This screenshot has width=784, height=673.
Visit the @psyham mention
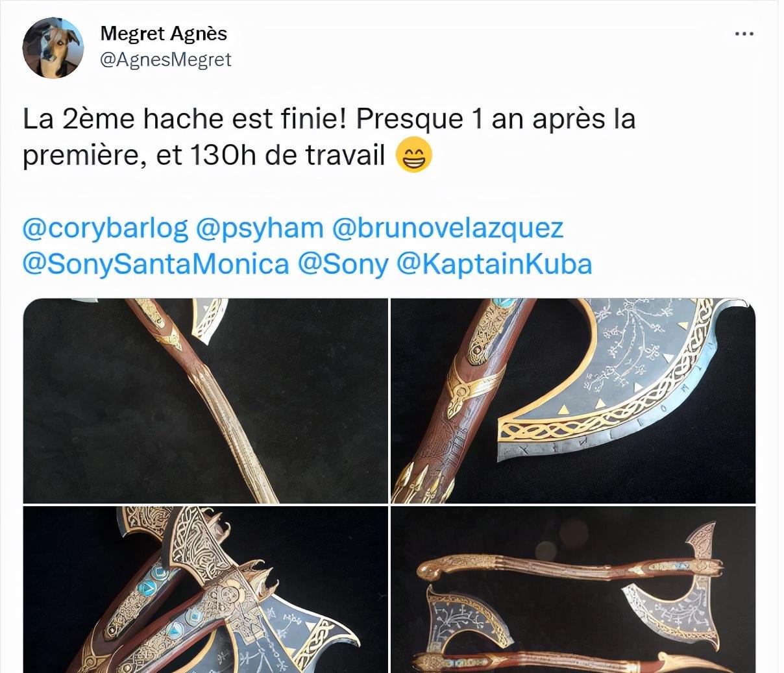[260, 228]
